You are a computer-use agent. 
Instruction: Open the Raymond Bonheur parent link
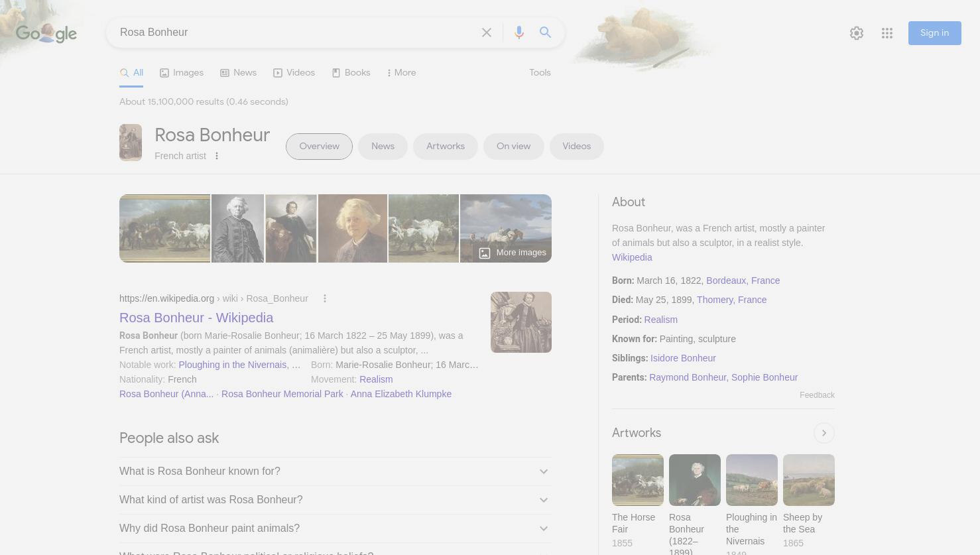(x=688, y=377)
